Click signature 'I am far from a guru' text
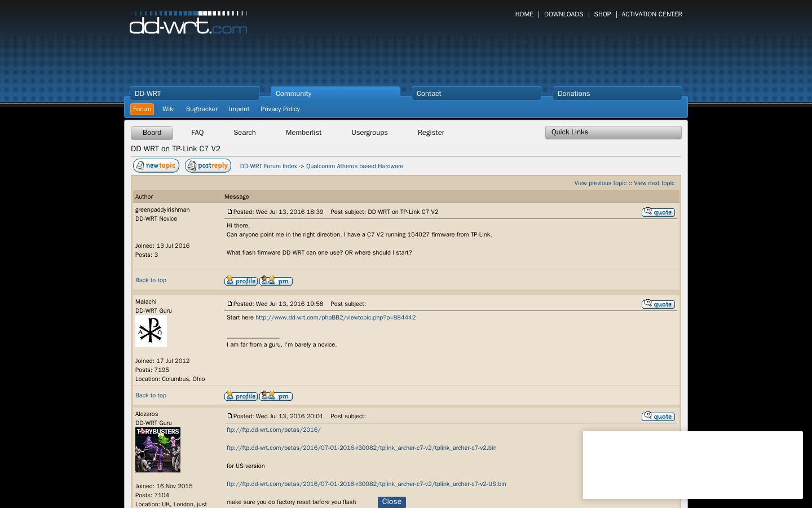The height and width of the screenshot is (508, 812). pos(282,344)
